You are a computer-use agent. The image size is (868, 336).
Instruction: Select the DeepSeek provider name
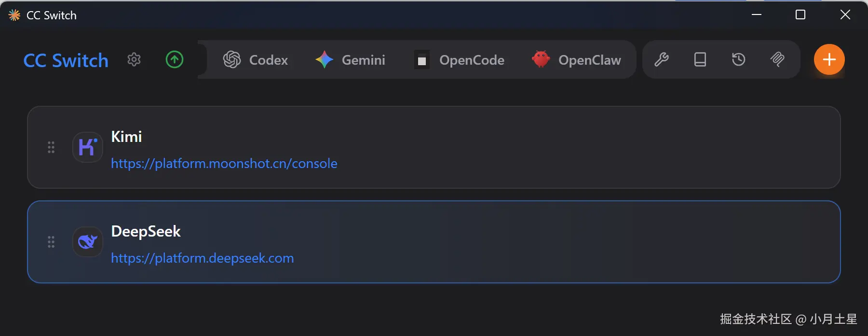pos(146,232)
